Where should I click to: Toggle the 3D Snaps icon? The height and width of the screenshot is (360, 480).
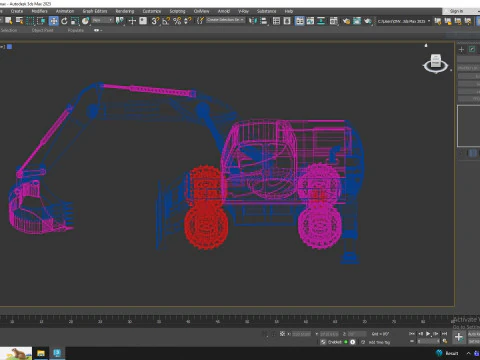155,21
